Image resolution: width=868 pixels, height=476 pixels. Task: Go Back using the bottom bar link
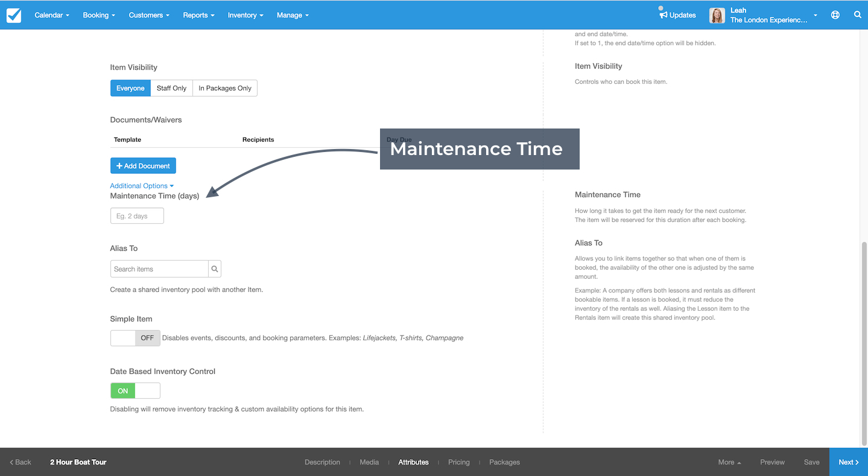coord(21,462)
